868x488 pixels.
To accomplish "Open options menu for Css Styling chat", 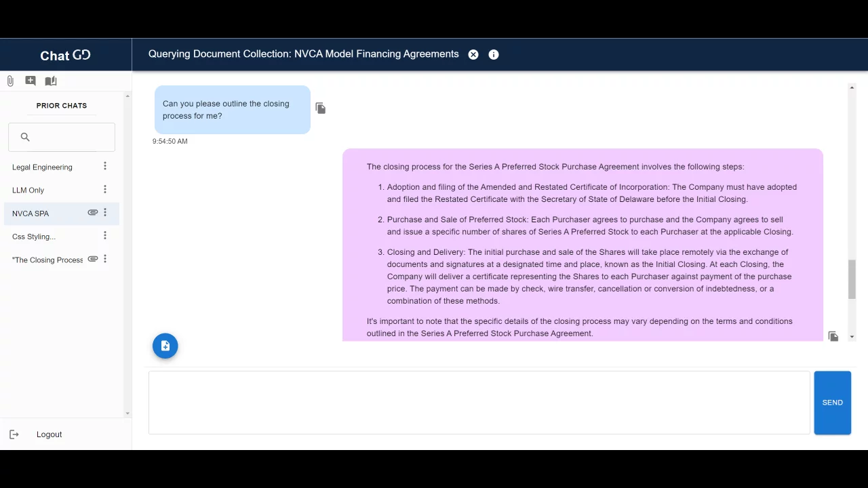I will click(105, 235).
